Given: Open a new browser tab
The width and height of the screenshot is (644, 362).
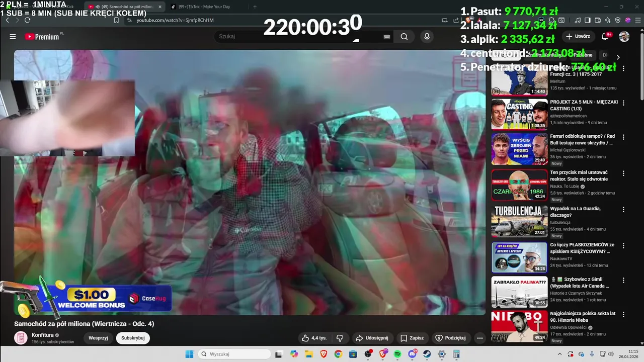Looking at the screenshot, I should tap(255, 7).
